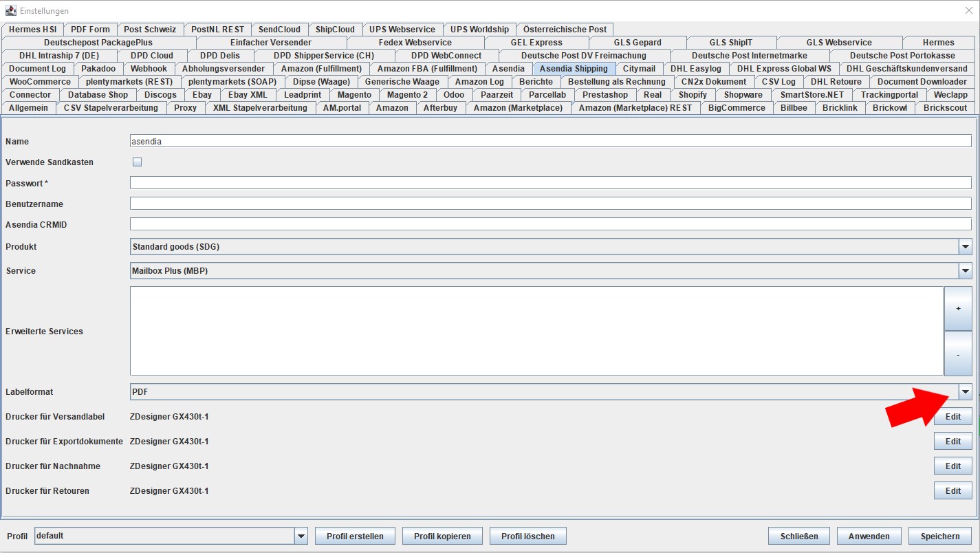
Task: Save settings with Speichern
Action: click(x=940, y=536)
